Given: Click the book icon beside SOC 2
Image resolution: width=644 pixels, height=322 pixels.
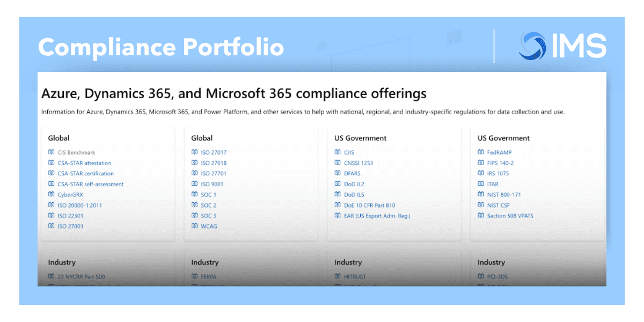Looking at the screenshot, I should (x=195, y=205).
